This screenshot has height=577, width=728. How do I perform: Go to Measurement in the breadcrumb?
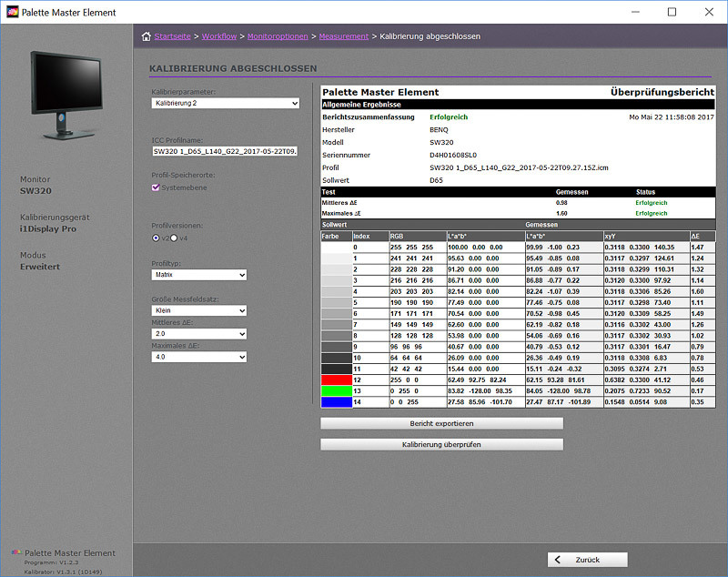click(344, 36)
